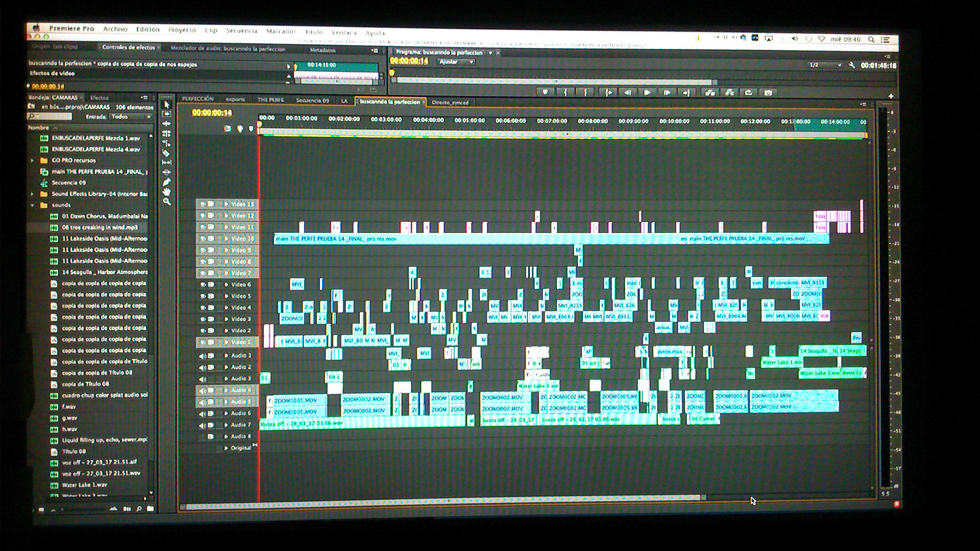Select the Zoom magnifier tool
The width and height of the screenshot is (980, 551).
167,202
